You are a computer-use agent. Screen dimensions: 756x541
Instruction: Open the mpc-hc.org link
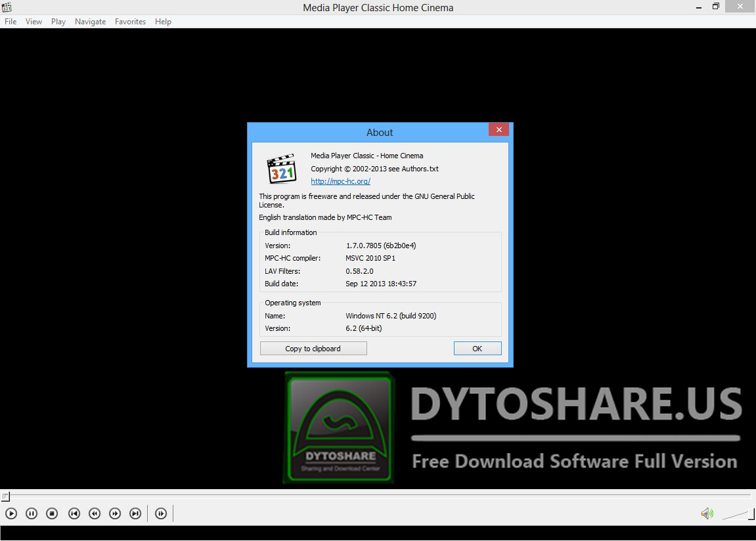point(340,181)
